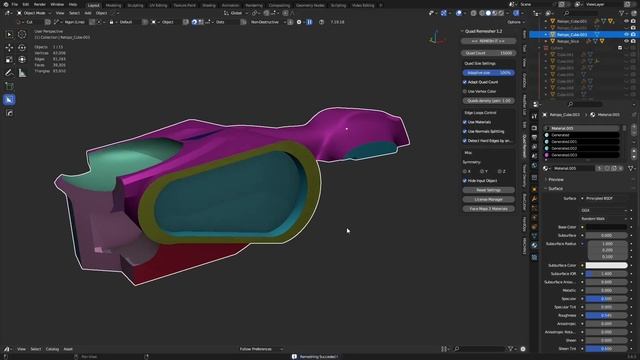640x360 pixels.
Task: Toggle Adapt Quad Count checkbox
Action: pos(465,82)
